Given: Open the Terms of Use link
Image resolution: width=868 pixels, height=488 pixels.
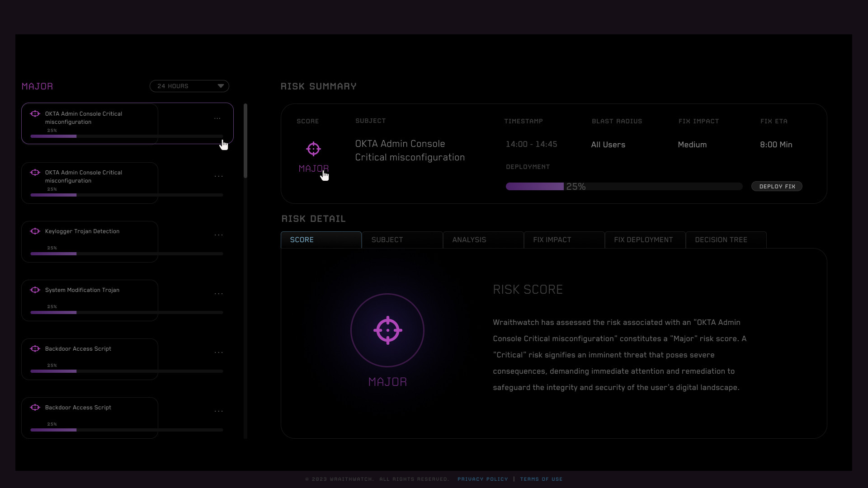Looking at the screenshot, I should click(x=541, y=479).
